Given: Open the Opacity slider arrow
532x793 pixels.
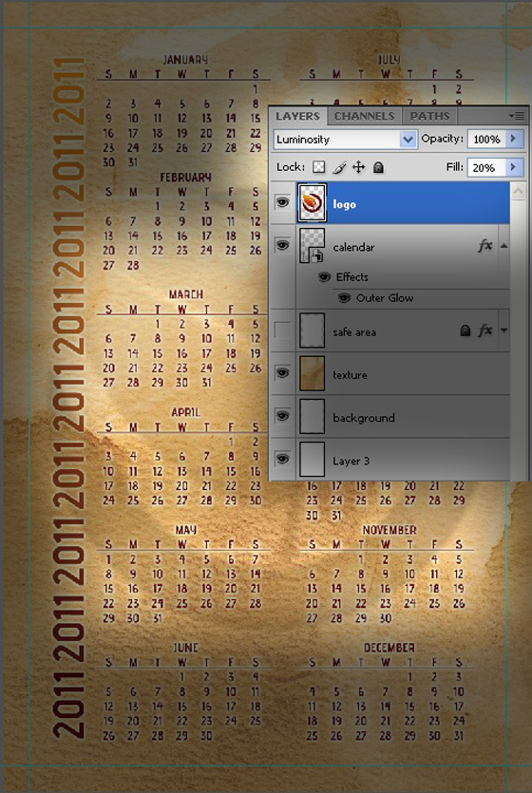Looking at the screenshot, I should coord(514,139).
